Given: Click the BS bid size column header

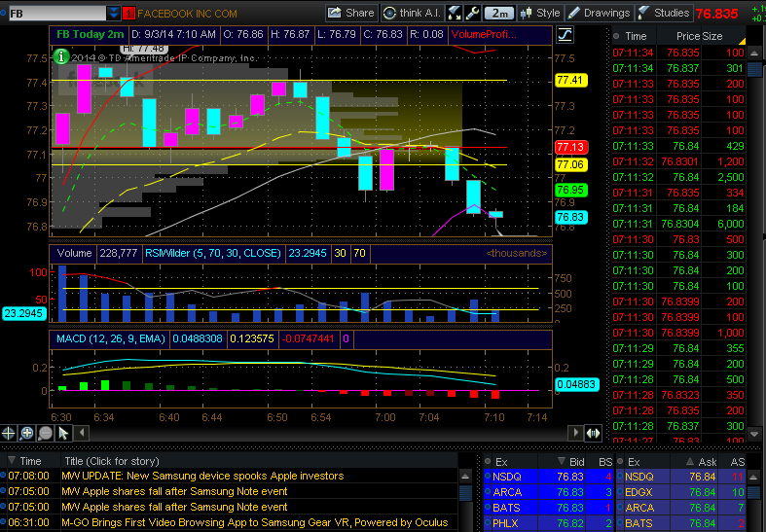Looking at the screenshot, I should pyautogui.click(x=605, y=462).
